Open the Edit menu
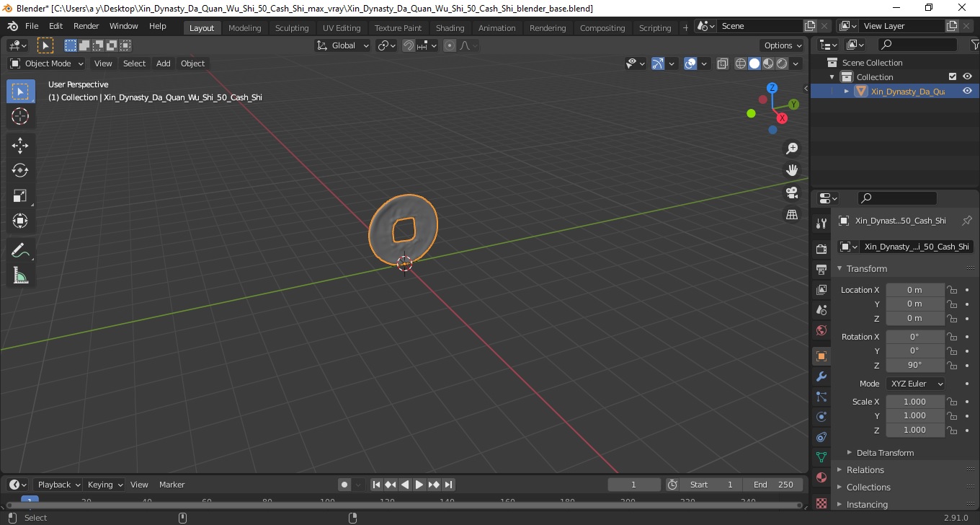Image resolution: width=980 pixels, height=525 pixels. (x=55, y=26)
